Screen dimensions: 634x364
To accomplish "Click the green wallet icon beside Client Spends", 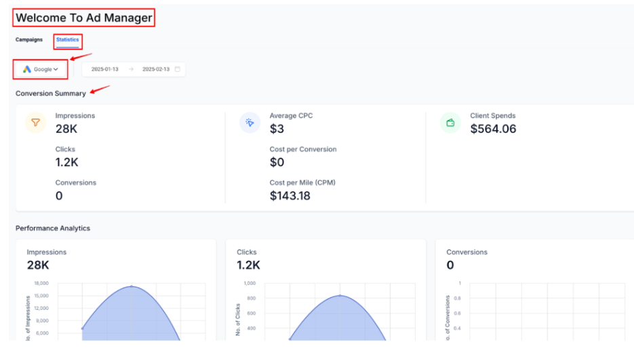I will (450, 123).
